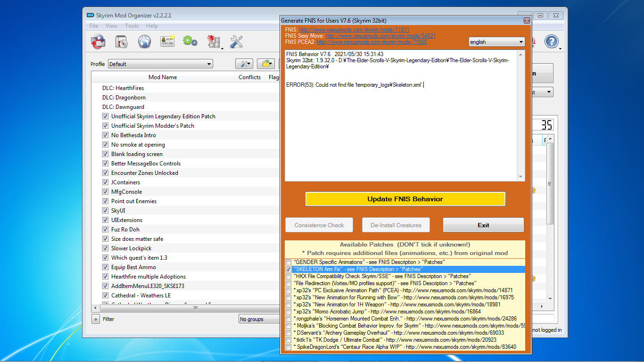The width and height of the screenshot is (644, 362).
Task: Click the De-Install Creatures button
Action: [x=396, y=225]
